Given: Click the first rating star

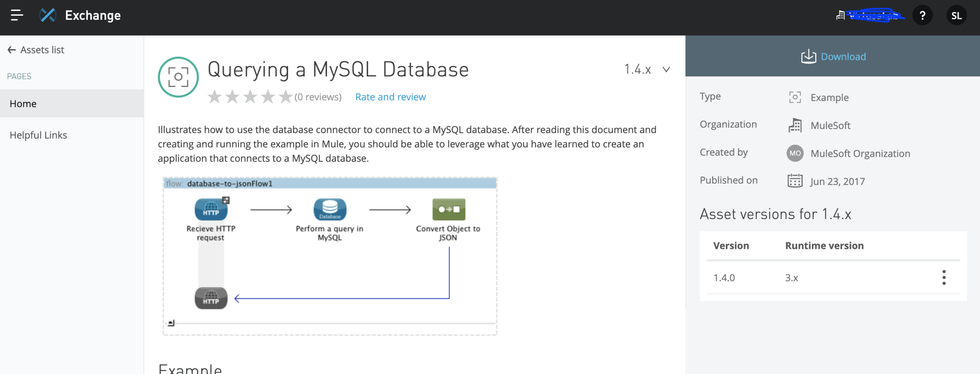Looking at the screenshot, I should point(215,97).
